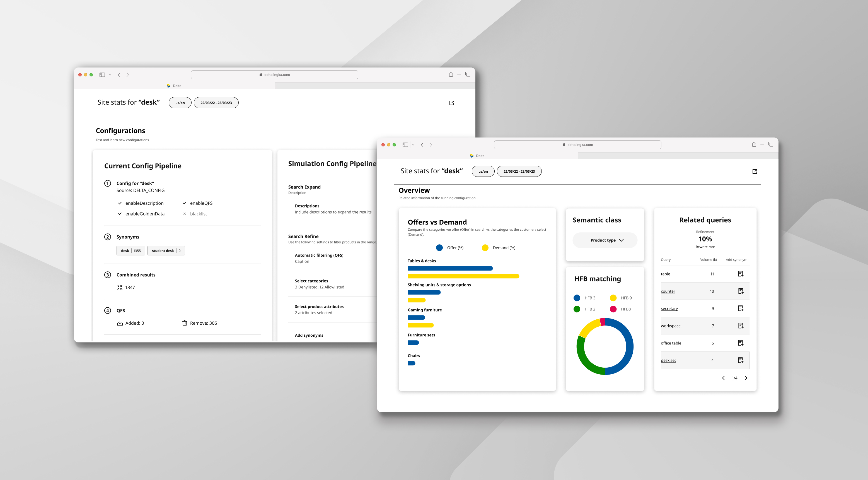
Task: Open the Product type dropdown
Action: point(605,240)
